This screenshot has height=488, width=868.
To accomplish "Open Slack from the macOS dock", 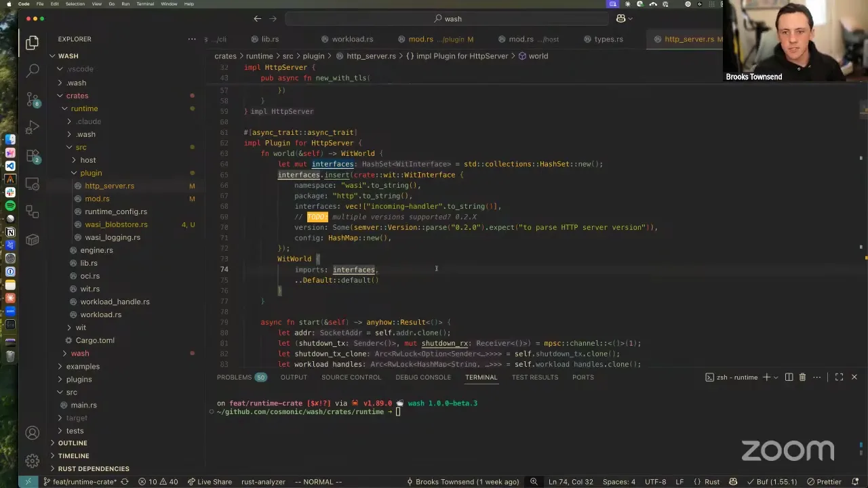I will pos(10,192).
